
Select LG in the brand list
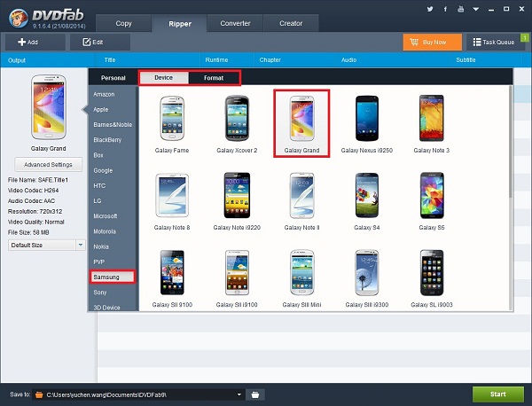[x=98, y=201]
